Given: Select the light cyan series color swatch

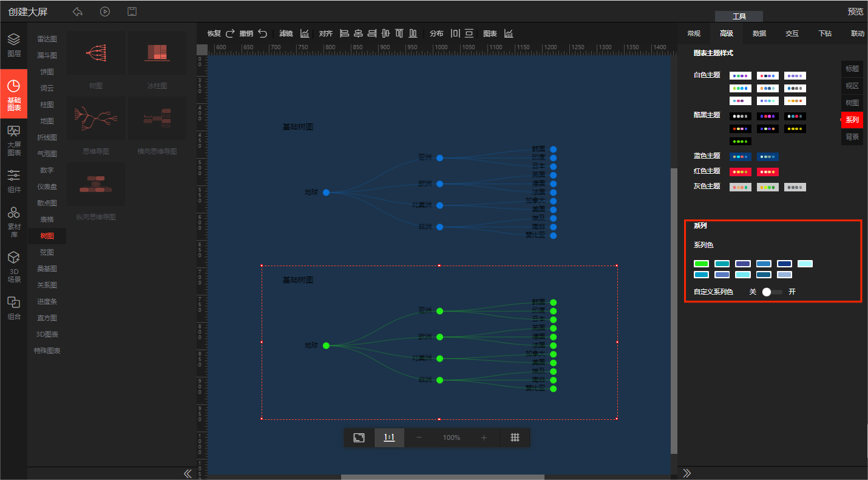Looking at the screenshot, I should click(x=805, y=264).
